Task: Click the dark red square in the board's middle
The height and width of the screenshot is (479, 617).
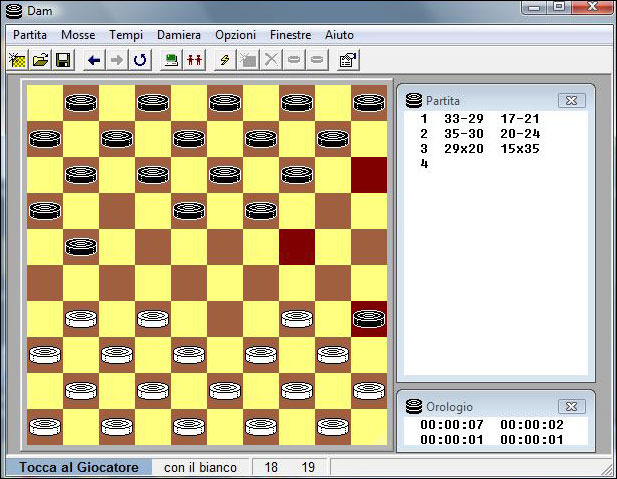Action: (297, 247)
